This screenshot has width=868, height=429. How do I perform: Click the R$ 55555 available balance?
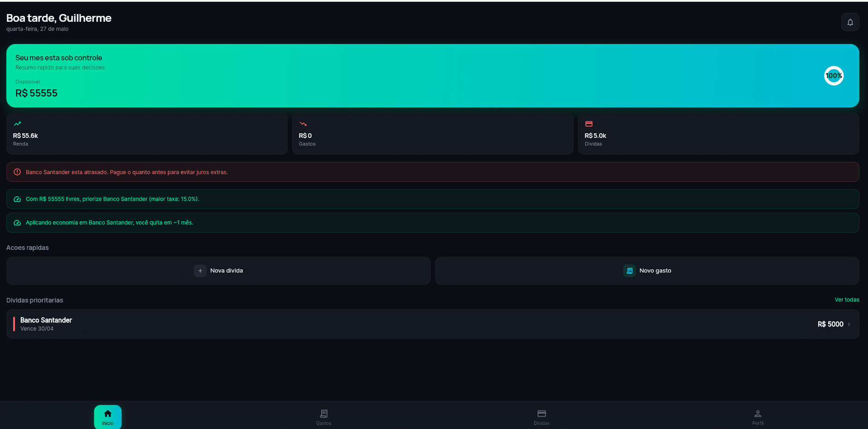point(36,93)
